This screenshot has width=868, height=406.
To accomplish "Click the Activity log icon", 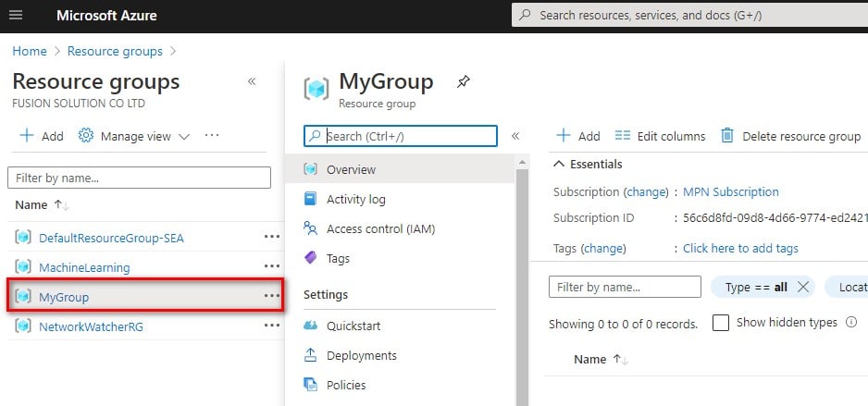I will click(x=311, y=199).
